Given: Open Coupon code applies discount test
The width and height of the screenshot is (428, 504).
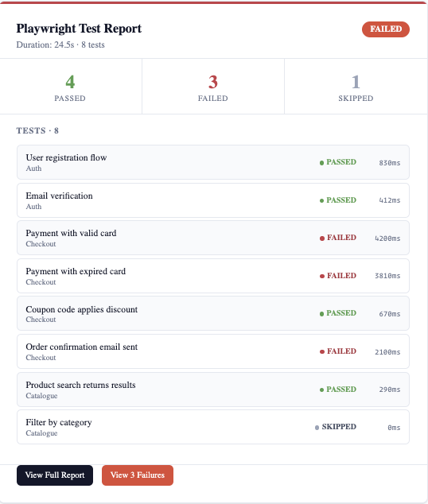Looking at the screenshot, I should [213, 313].
